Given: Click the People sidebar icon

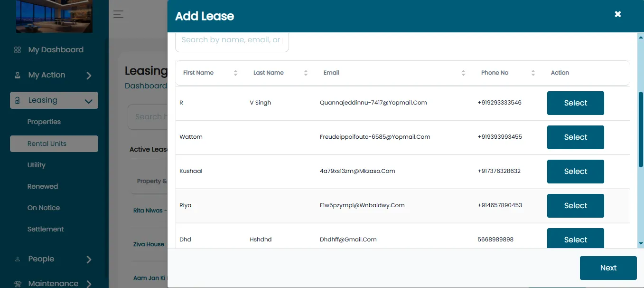Looking at the screenshot, I should (18, 259).
